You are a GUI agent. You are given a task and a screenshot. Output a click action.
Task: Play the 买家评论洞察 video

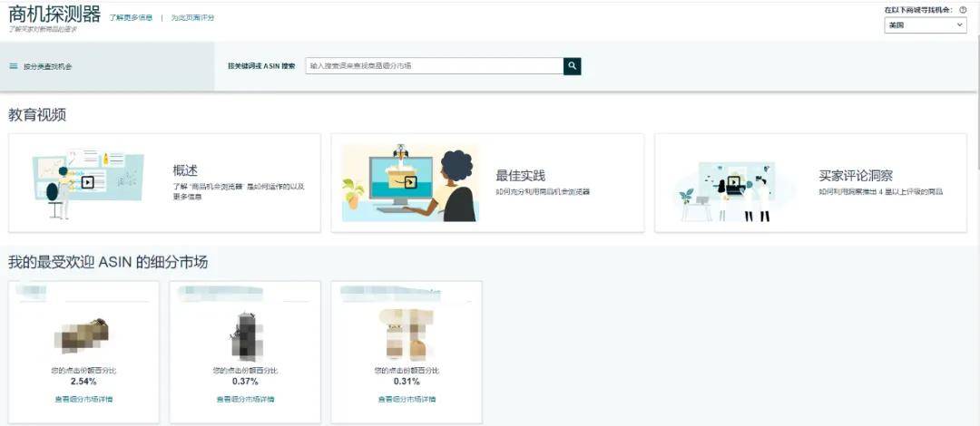click(x=734, y=183)
